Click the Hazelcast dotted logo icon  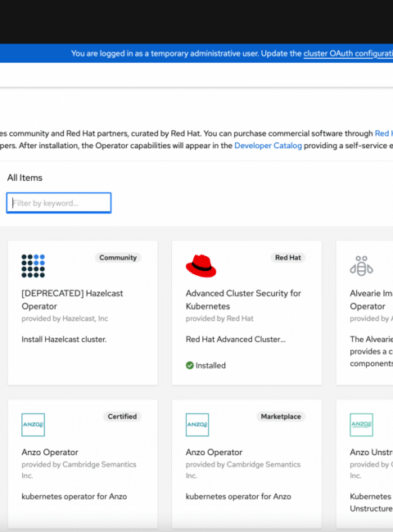point(33,266)
